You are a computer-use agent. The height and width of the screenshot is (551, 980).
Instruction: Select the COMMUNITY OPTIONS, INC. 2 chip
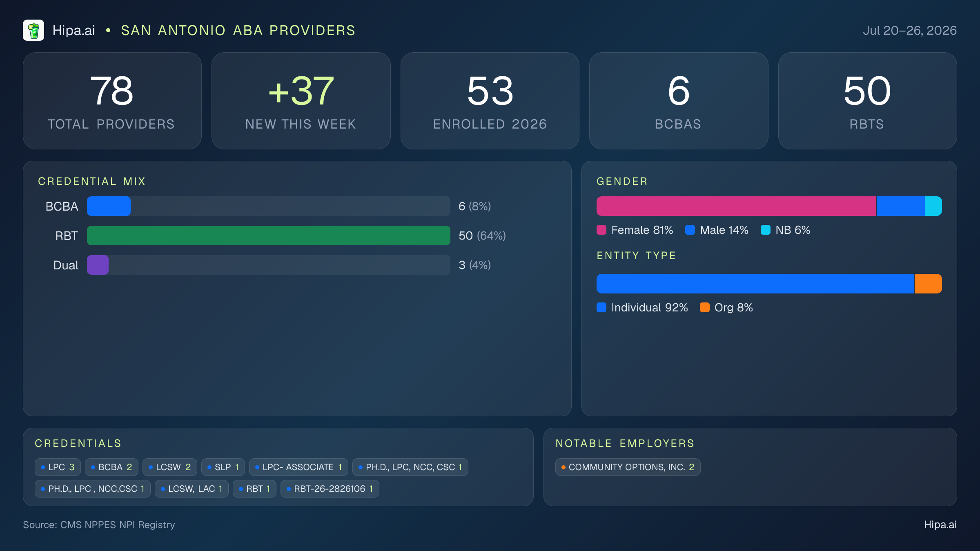click(628, 467)
